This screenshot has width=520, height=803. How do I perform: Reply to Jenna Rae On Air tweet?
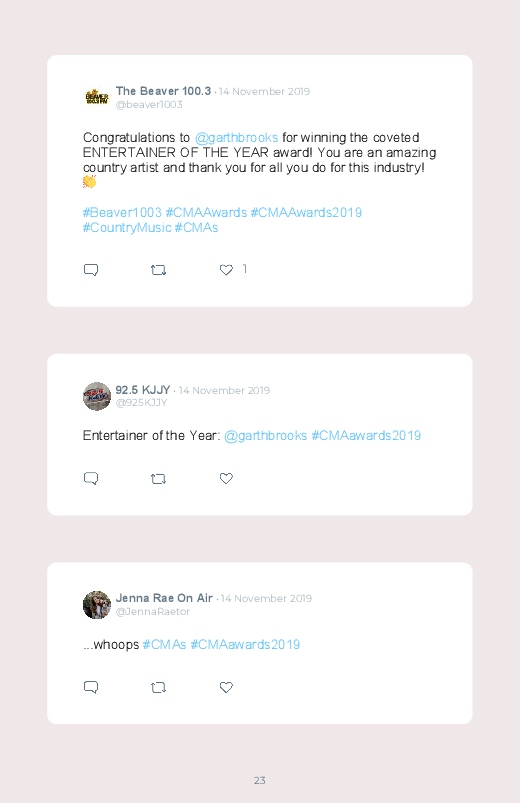91,687
